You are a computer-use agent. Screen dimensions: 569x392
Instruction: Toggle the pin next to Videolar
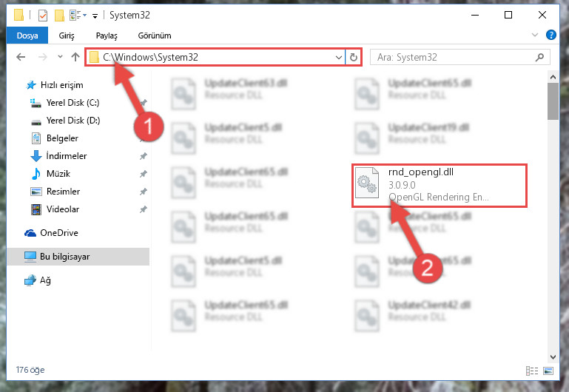pos(144,209)
